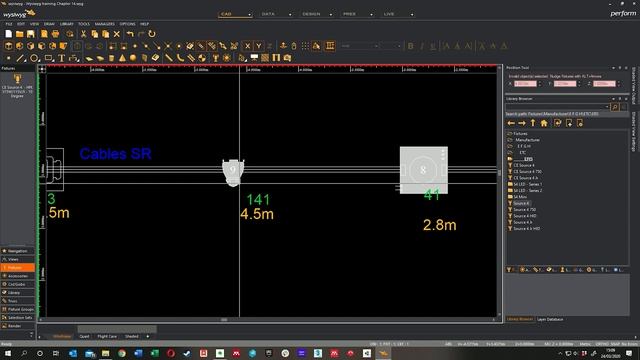Select the Cone primitive tool
Screen dimensions: 640x360
[122, 58]
